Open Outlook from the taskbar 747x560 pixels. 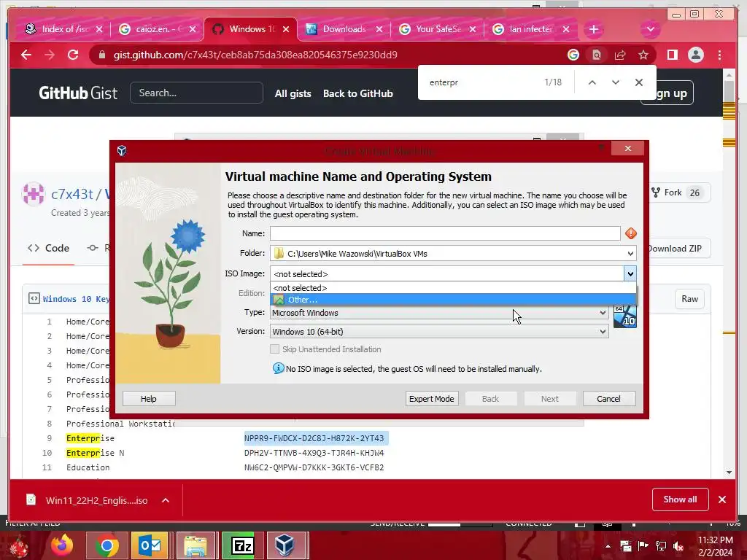[150, 545]
